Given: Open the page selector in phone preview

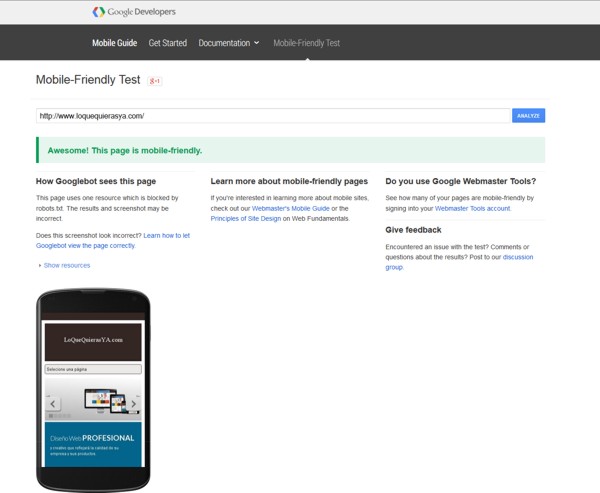Looking at the screenshot, I should (92, 369).
